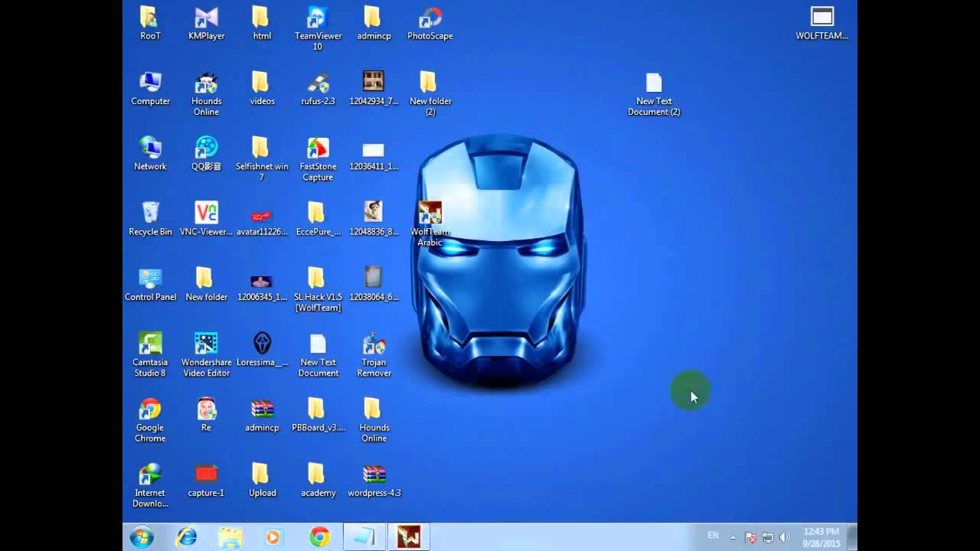Open Internet Explorer from taskbar

pos(186,537)
